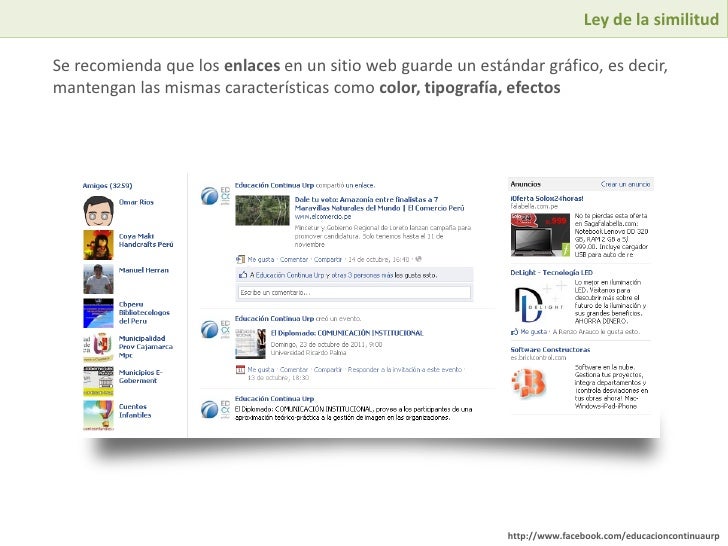Viewport: 728px width, 546px height.
Task: Open Cuentos Infantiles balloon avatar
Action: tap(98, 415)
